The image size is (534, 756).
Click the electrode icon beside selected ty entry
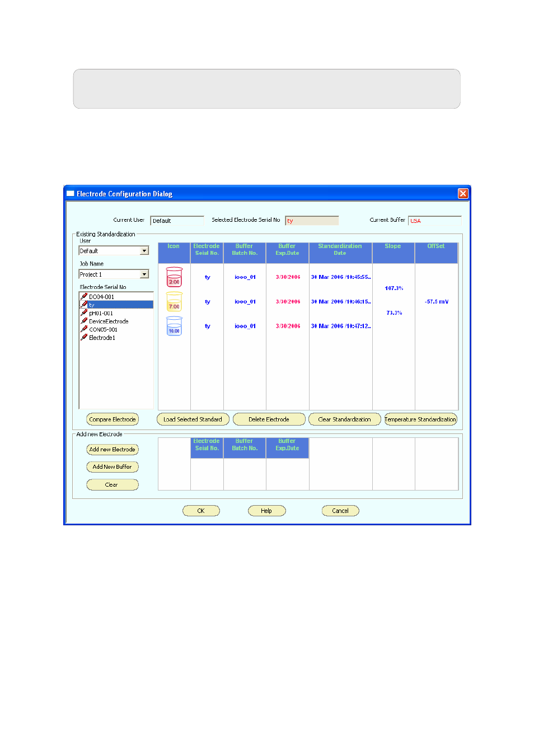point(84,305)
